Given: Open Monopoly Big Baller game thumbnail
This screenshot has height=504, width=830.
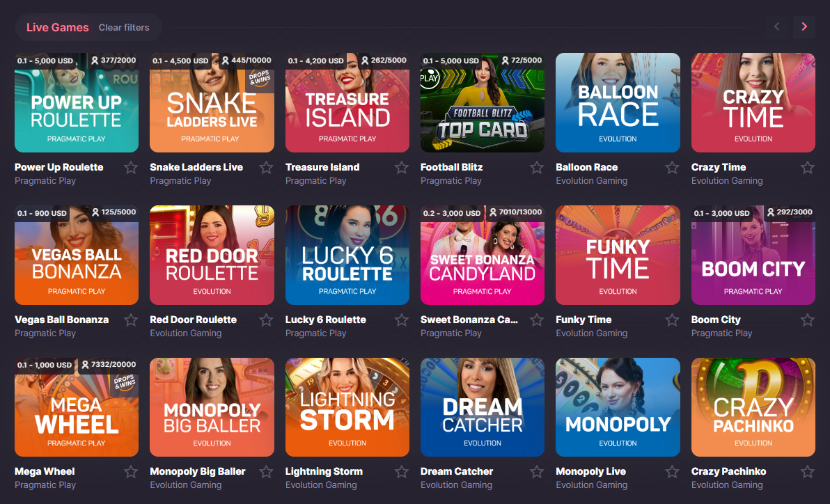Looking at the screenshot, I should (x=212, y=407).
